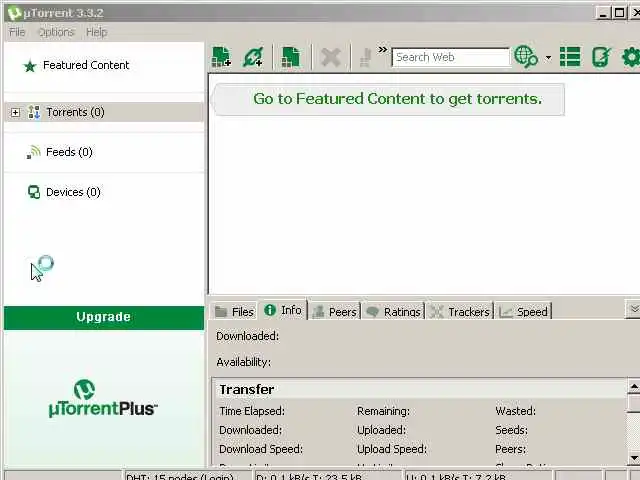The image size is (640, 480).
Task: Click the remote device icon in toolbar
Action: (602, 57)
